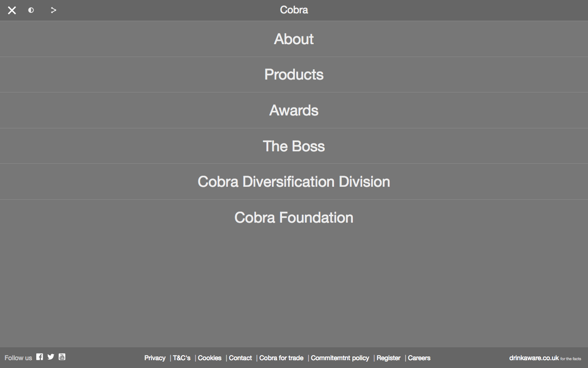The height and width of the screenshot is (368, 588).
Task: Open the Contact footer link
Action: 240,358
